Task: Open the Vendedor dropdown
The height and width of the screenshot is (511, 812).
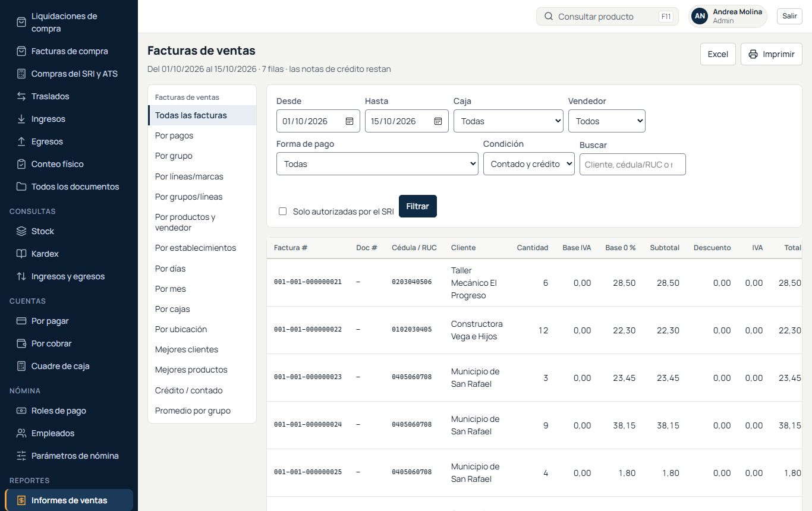Action: 607,121
